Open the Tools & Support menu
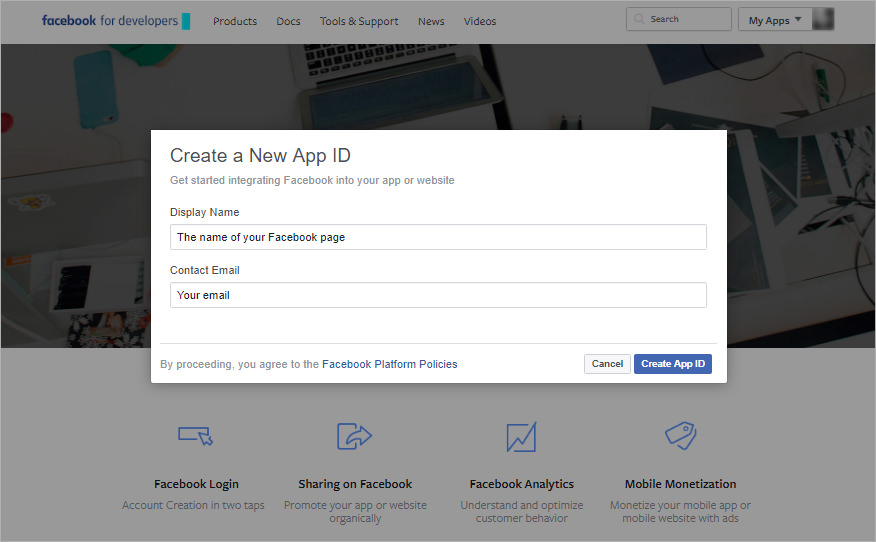Image resolution: width=876 pixels, height=542 pixels. pyautogui.click(x=359, y=21)
